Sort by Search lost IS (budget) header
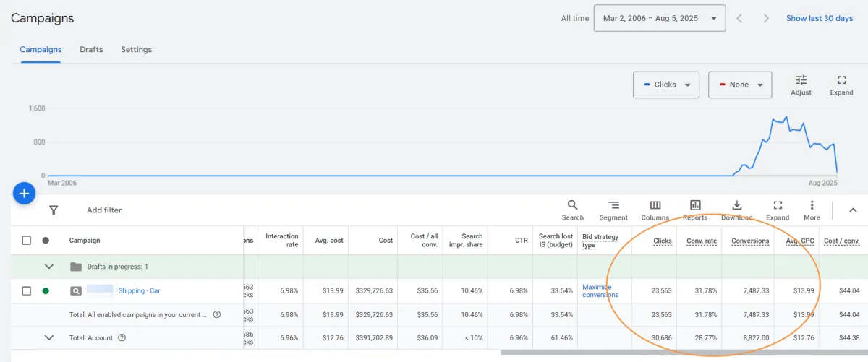868x362 pixels. pyautogui.click(x=556, y=241)
